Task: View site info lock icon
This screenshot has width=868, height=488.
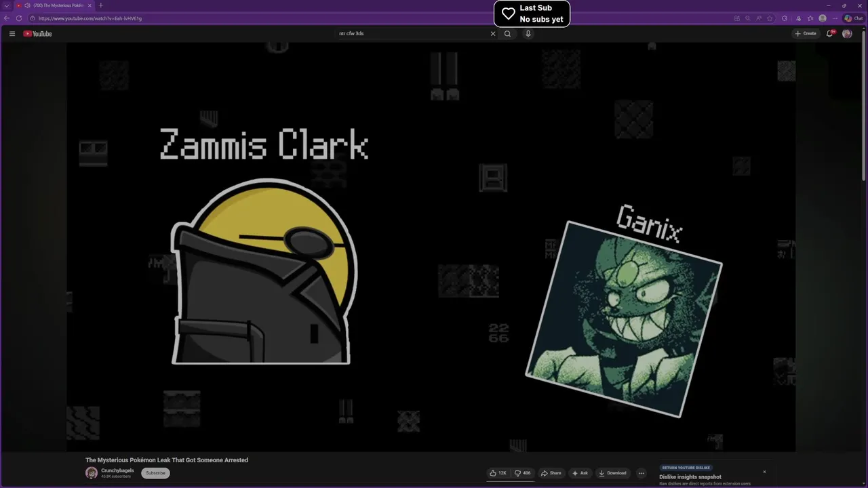Action: pos(31,18)
